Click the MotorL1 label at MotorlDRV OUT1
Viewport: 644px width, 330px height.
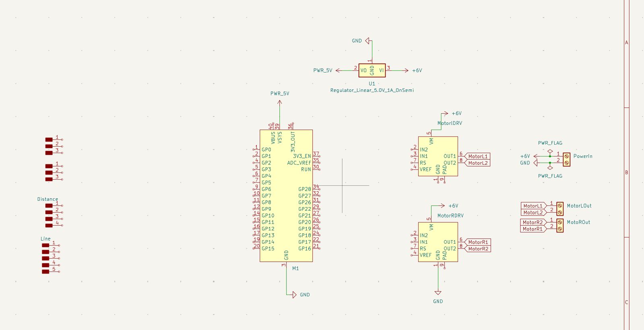point(478,156)
